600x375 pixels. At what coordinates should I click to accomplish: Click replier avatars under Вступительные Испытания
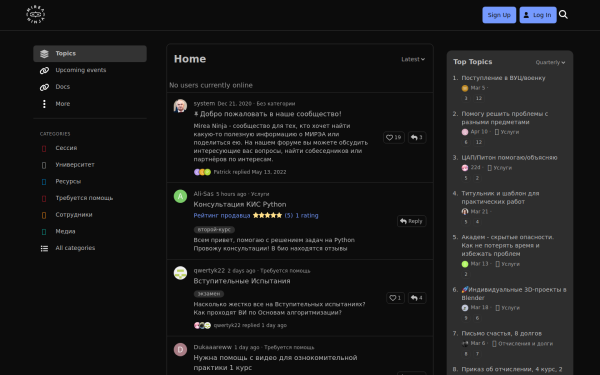pyautogui.click(x=202, y=325)
